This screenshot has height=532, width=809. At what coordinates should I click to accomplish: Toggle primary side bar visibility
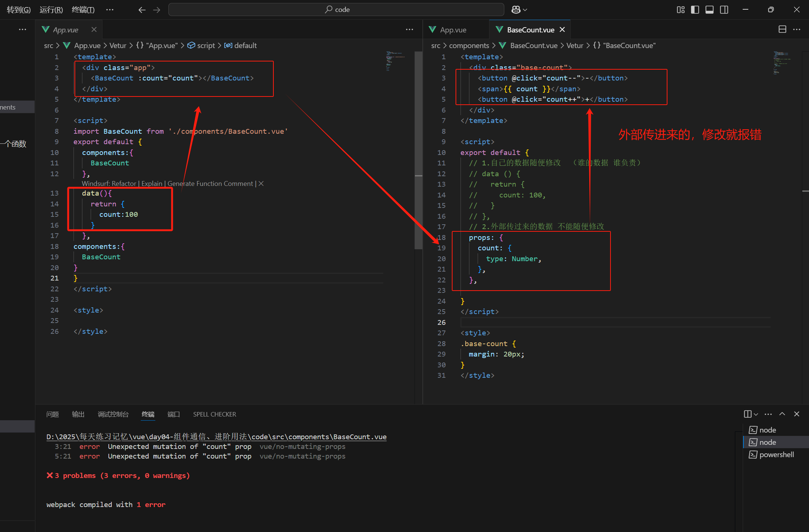695,10
